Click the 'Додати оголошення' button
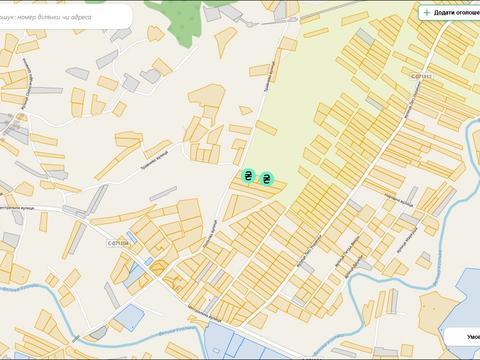This screenshot has height=360, width=480. click(449, 13)
